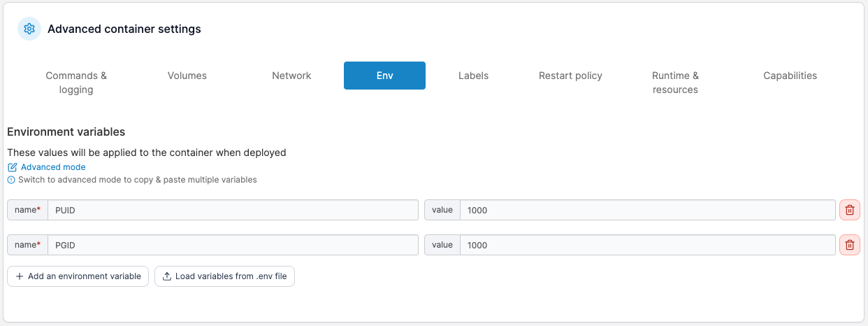Click the info icon next to advanced mode hint
Screen dimensions: 868x326
pyautogui.click(x=11, y=180)
